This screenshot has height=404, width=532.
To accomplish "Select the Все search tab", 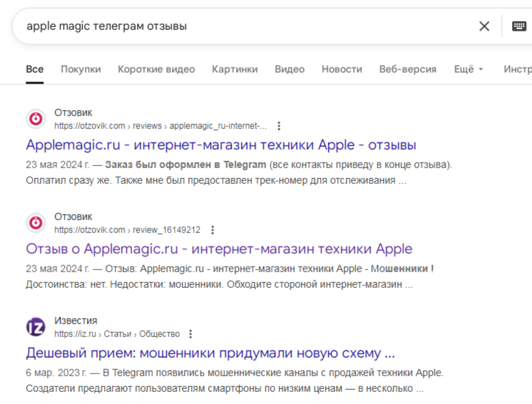I will tap(35, 69).
